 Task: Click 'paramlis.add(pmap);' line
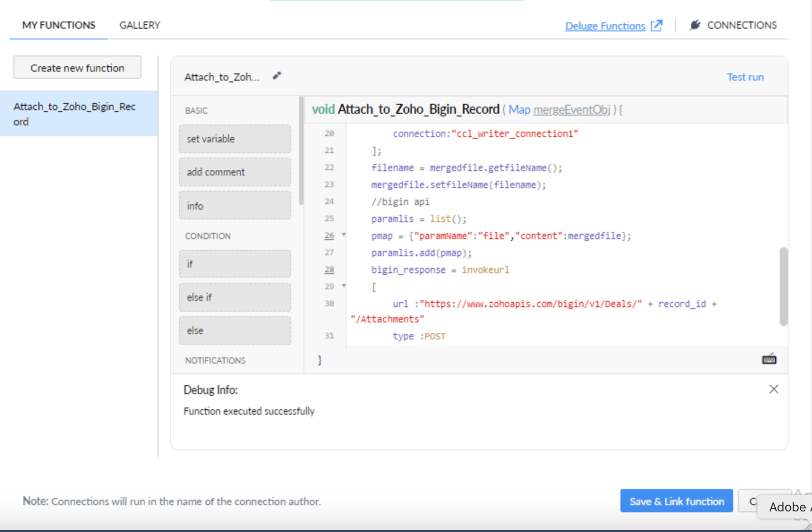421,253
